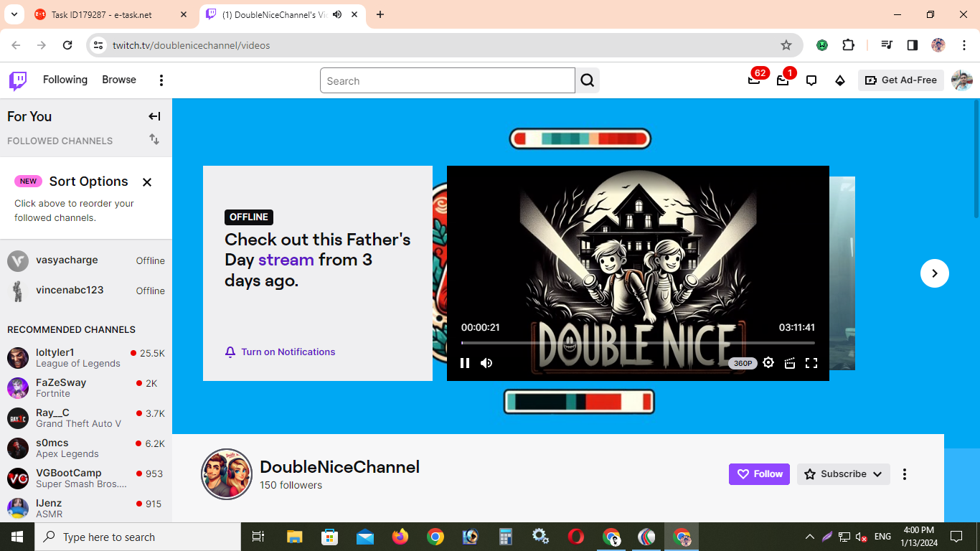
Task: Open Prime loot crown showing 62
Action: point(754,80)
